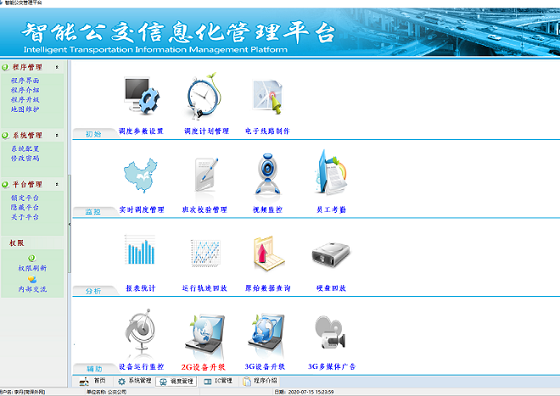This screenshot has height=396, width=560.
Task: Open 视频监控 webcam icon
Action: click(x=268, y=174)
